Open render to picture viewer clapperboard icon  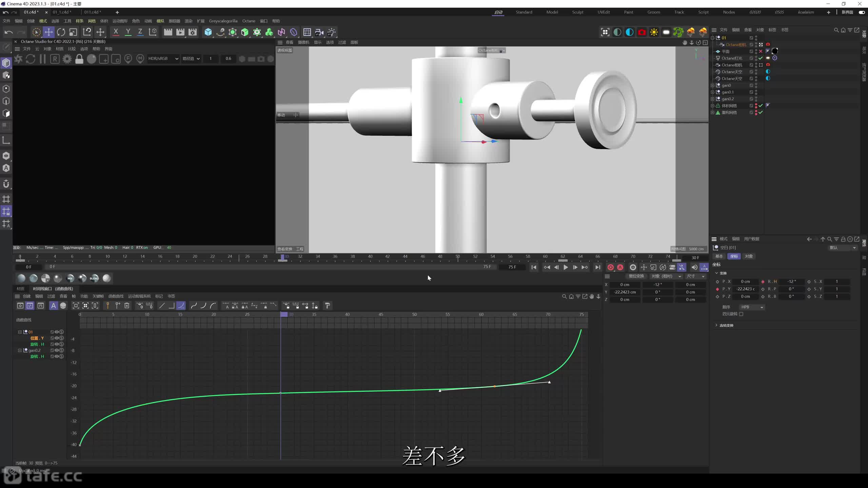pos(180,32)
